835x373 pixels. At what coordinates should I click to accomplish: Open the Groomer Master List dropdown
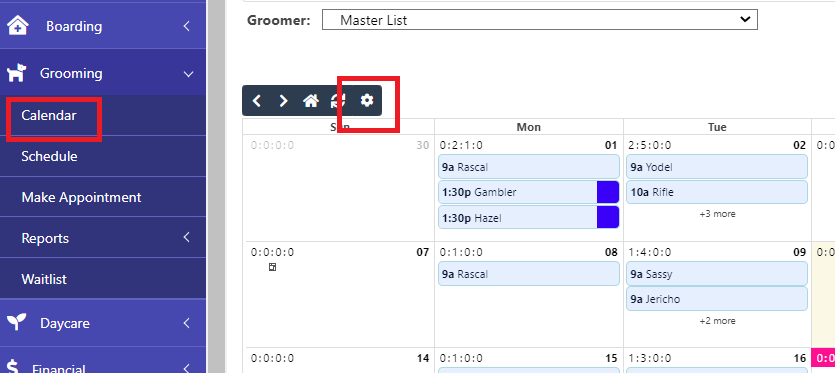(x=539, y=20)
